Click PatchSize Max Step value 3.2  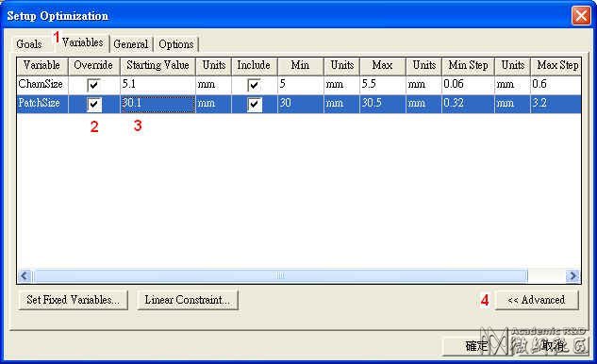click(556, 104)
